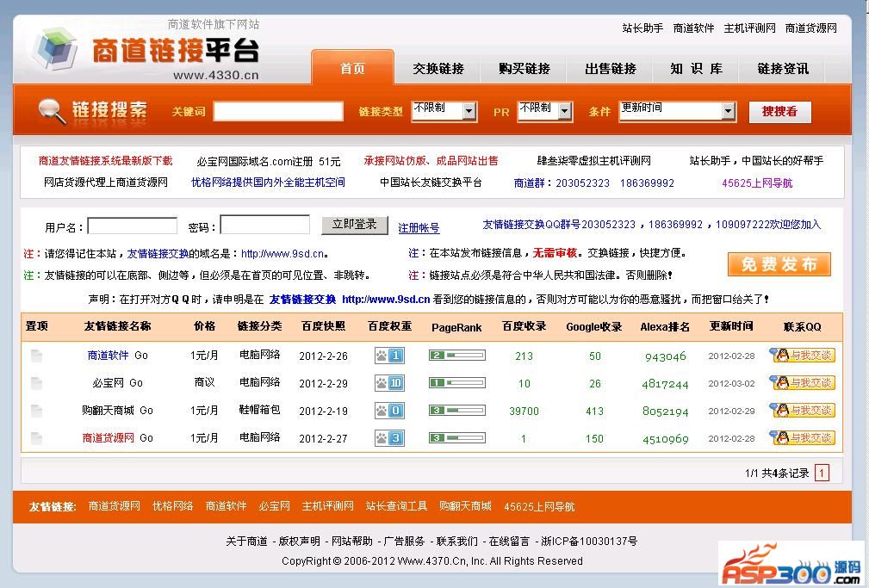Open 购翻天商城 link in table

coord(108,411)
